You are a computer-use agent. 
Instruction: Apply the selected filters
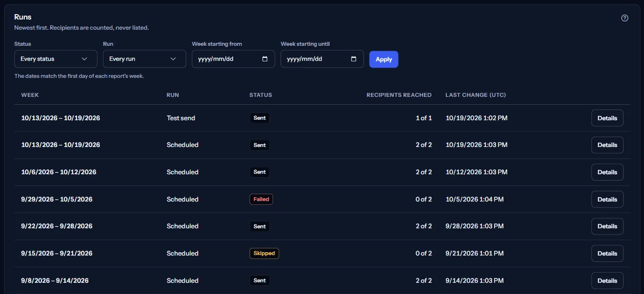pyautogui.click(x=384, y=59)
